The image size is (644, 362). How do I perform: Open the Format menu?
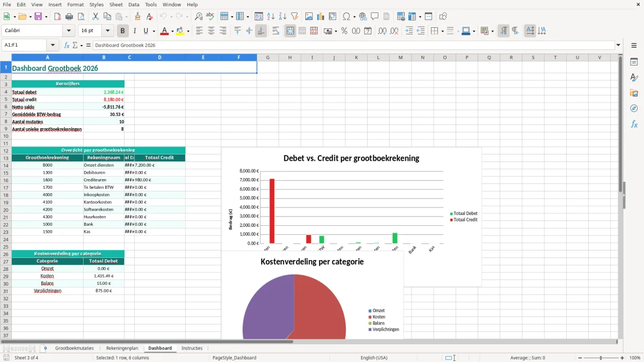76,4
